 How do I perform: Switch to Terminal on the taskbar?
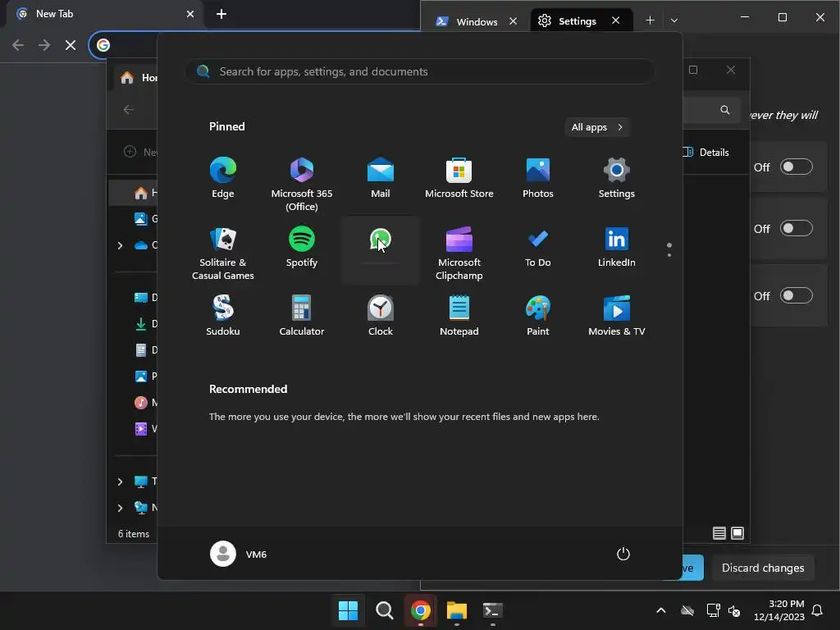click(493, 610)
